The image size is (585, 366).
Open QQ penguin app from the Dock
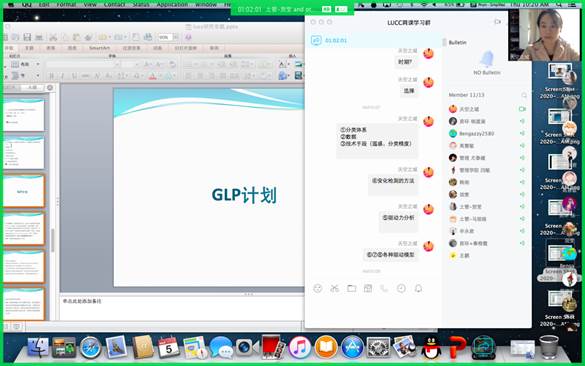[x=431, y=347]
